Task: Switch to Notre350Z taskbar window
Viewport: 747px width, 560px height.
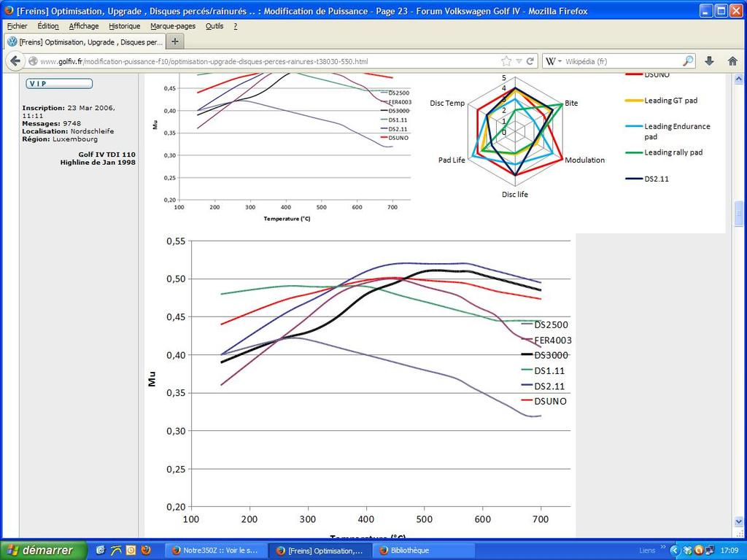Action: (215, 551)
